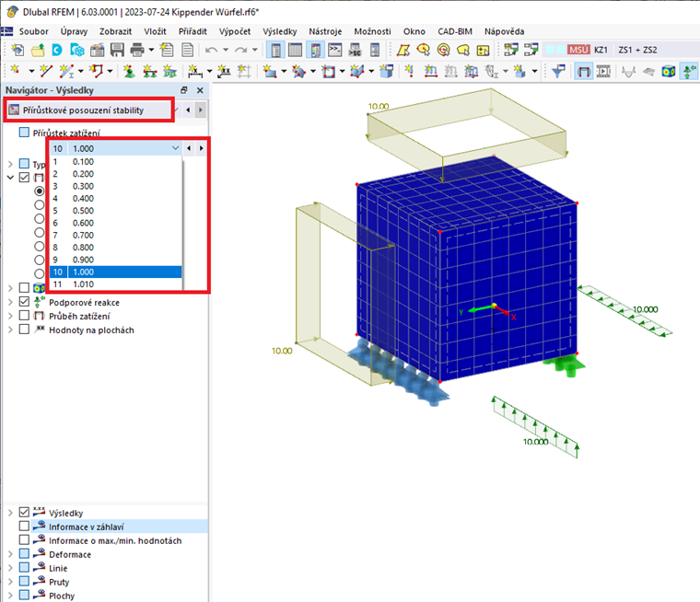The image size is (700, 602).
Task: Check the Informace v záhlaví checkbox
Action: [24, 527]
